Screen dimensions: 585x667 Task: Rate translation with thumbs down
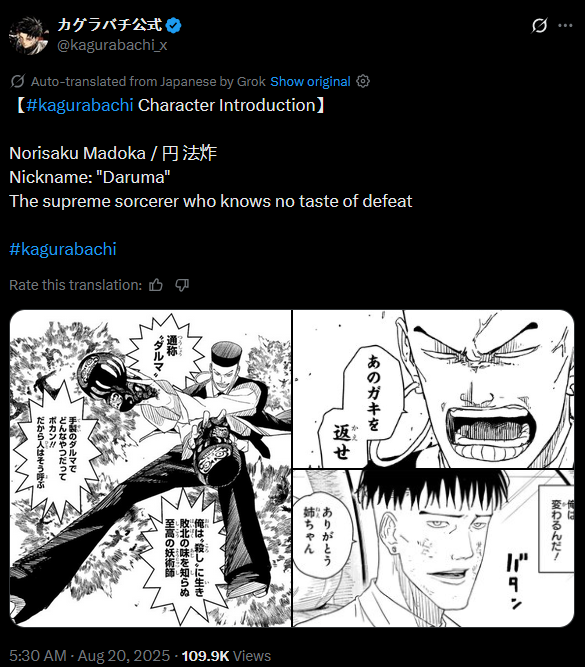pyautogui.click(x=182, y=285)
